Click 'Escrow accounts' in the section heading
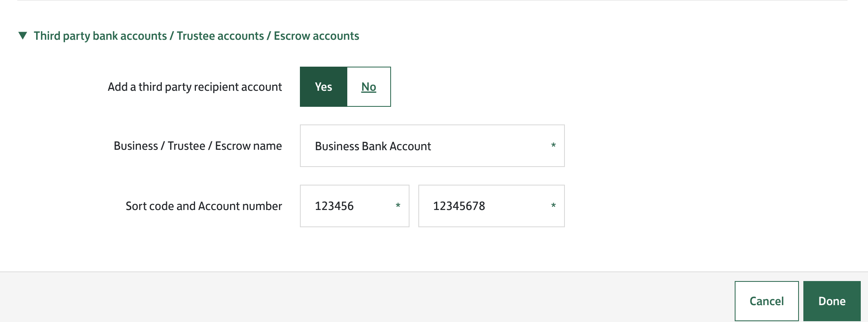The image size is (868, 322). (x=316, y=36)
